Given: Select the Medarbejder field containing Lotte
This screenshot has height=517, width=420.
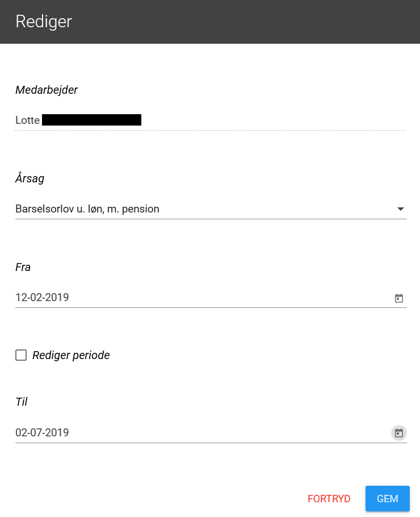Looking at the screenshot, I should 211,120.
